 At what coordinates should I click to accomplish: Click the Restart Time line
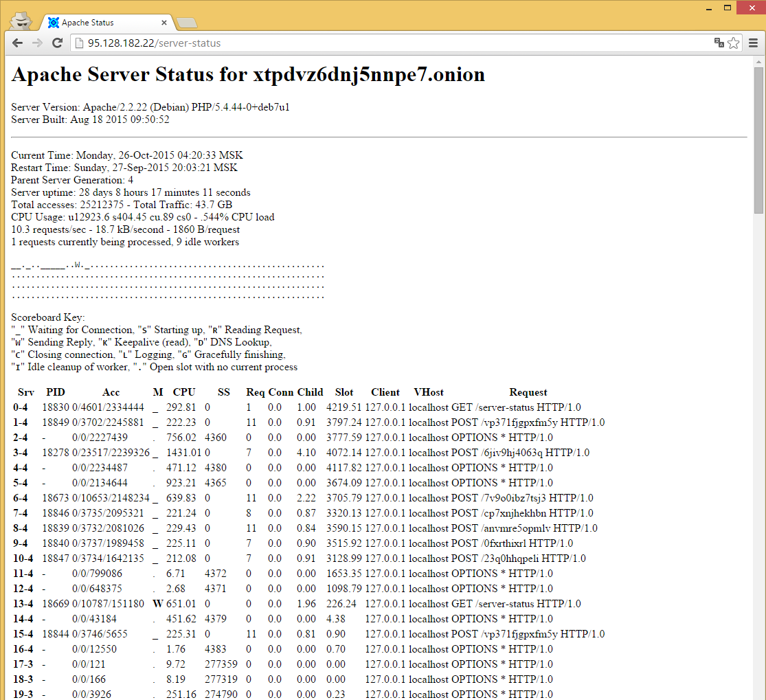124,168
